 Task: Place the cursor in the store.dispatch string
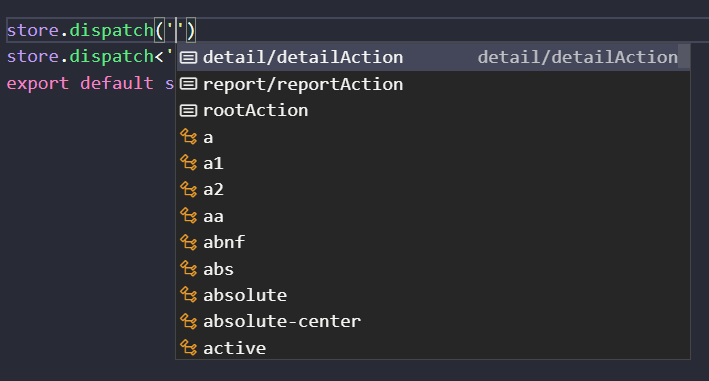pos(175,31)
